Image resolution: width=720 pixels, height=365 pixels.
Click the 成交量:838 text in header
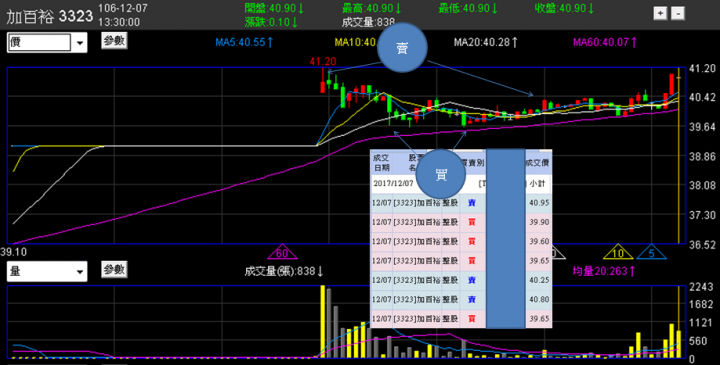369,22
